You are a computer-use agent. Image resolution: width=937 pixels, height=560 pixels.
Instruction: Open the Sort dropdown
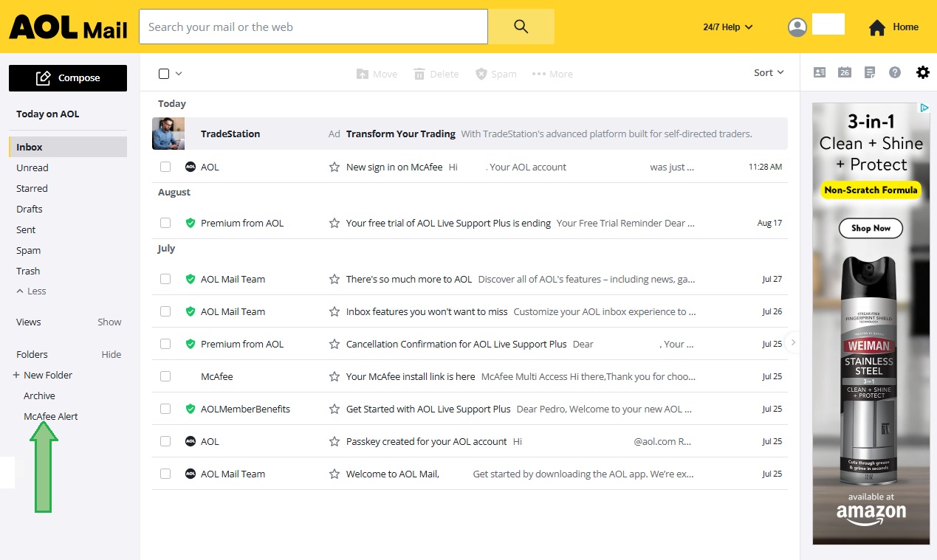click(x=769, y=72)
